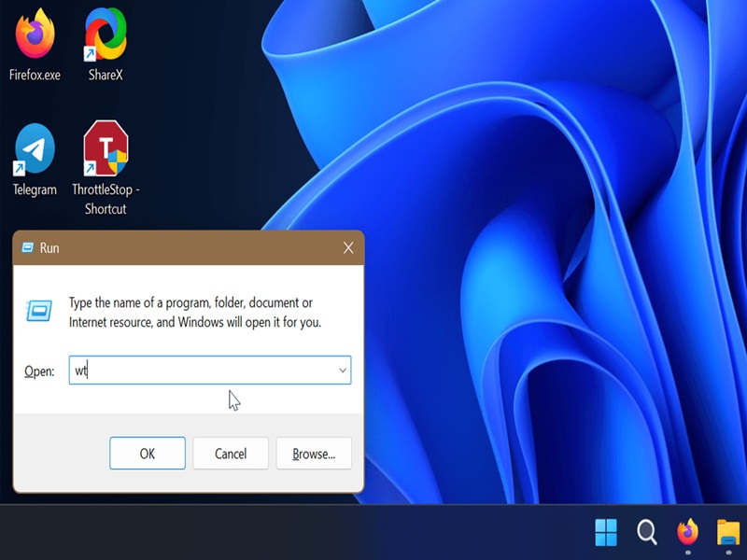Open File Explorer from the taskbar

[x=728, y=532]
